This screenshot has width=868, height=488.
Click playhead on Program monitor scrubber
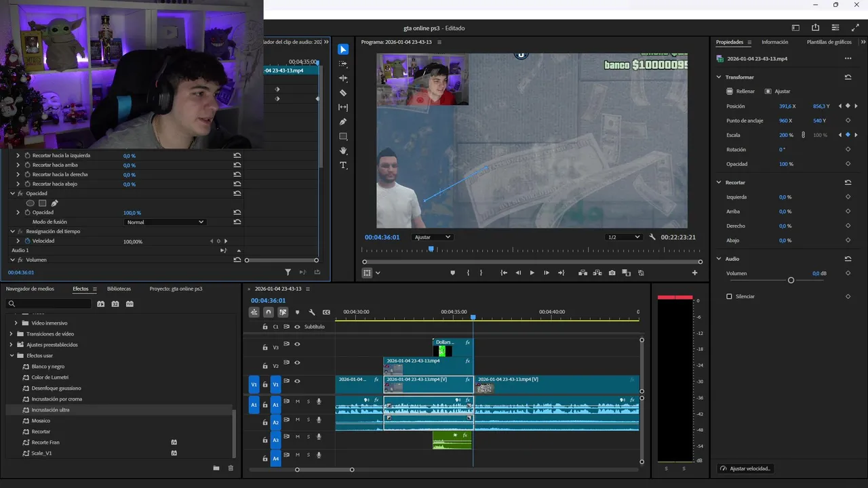(431, 249)
